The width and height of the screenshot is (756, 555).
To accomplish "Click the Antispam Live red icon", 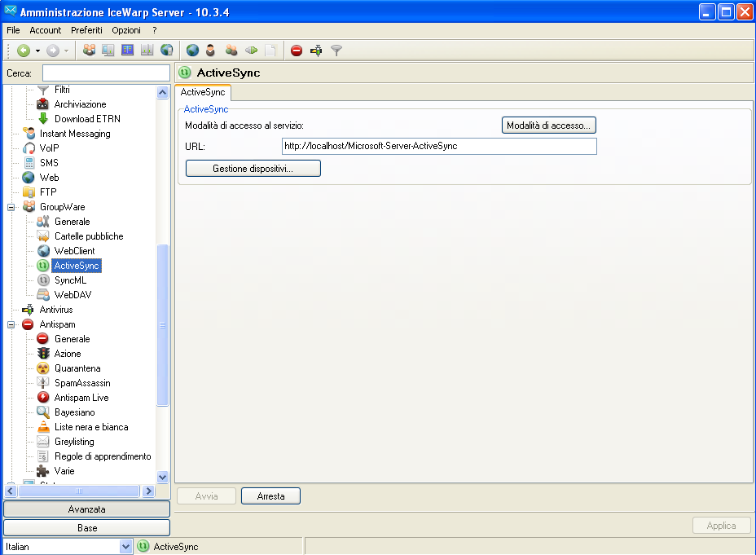I will (x=43, y=398).
